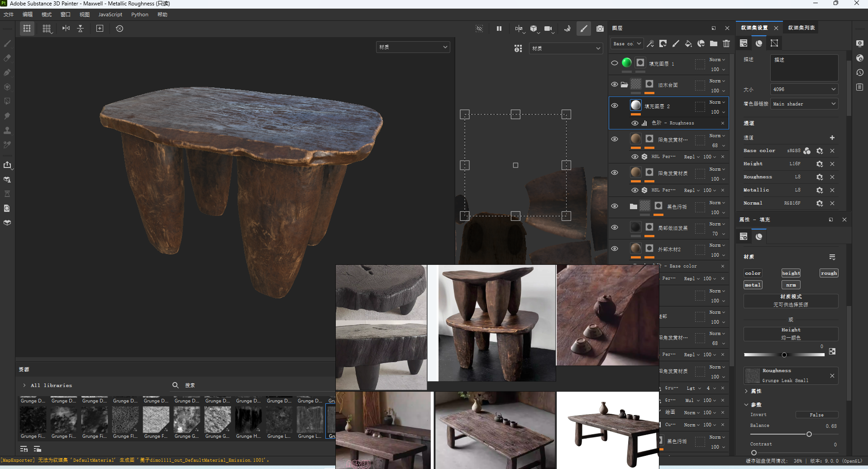Open the 编辑 menu
Image resolution: width=868 pixels, height=469 pixels.
click(x=28, y=14)
